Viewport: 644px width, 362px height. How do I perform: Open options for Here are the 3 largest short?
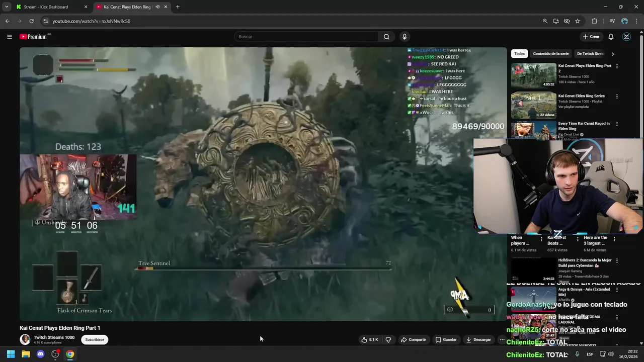click(x=614, y=239)
